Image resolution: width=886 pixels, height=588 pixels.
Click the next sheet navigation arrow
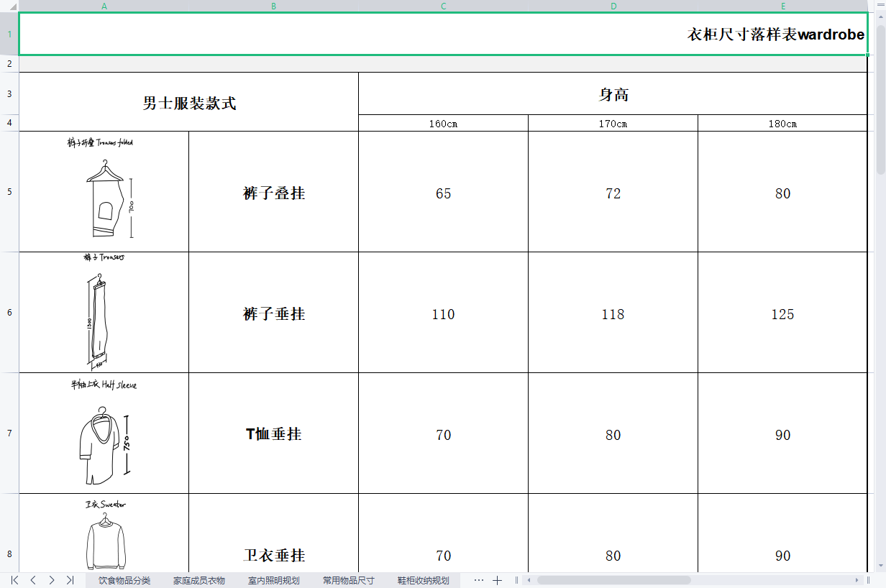51,580
